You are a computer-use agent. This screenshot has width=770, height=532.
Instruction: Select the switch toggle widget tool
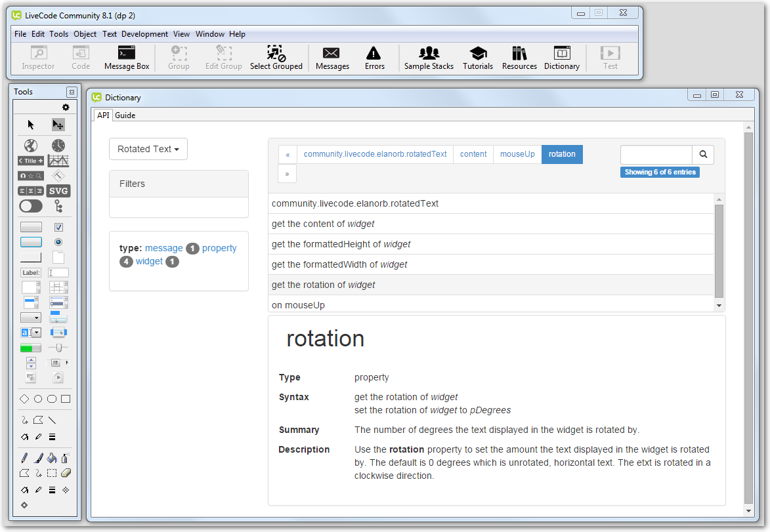31,206
